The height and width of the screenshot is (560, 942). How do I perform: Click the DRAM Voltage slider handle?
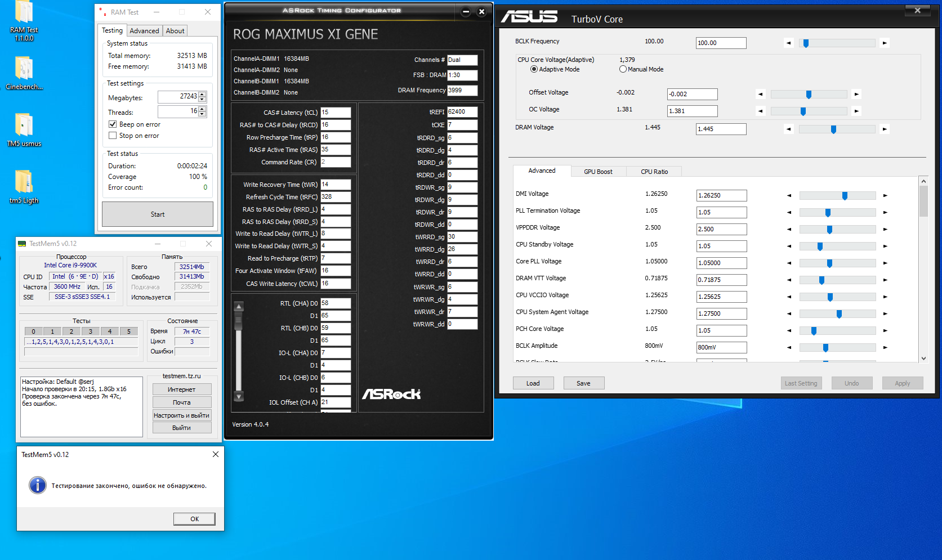(x=834, y=129)
